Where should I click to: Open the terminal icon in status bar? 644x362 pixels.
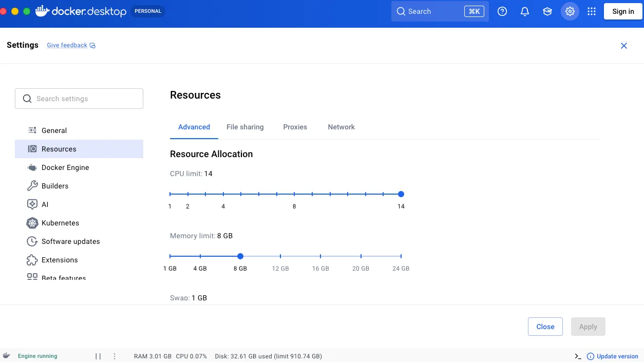click(x=578, y=356)
